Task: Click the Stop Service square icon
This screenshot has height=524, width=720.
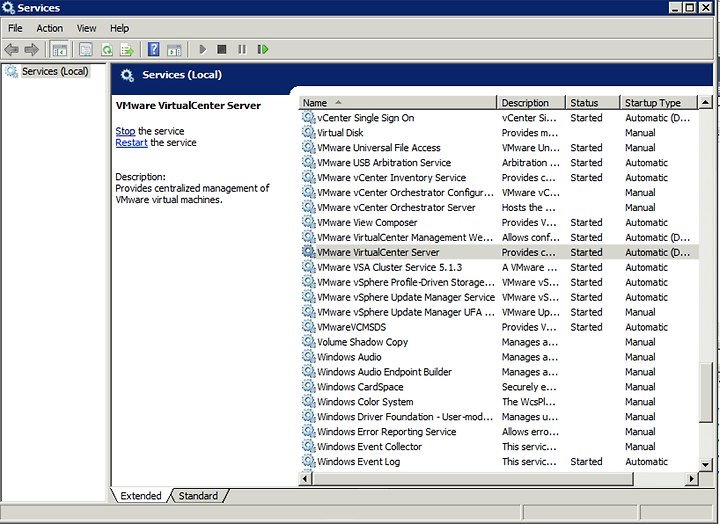Action: [x=222, y=49]
